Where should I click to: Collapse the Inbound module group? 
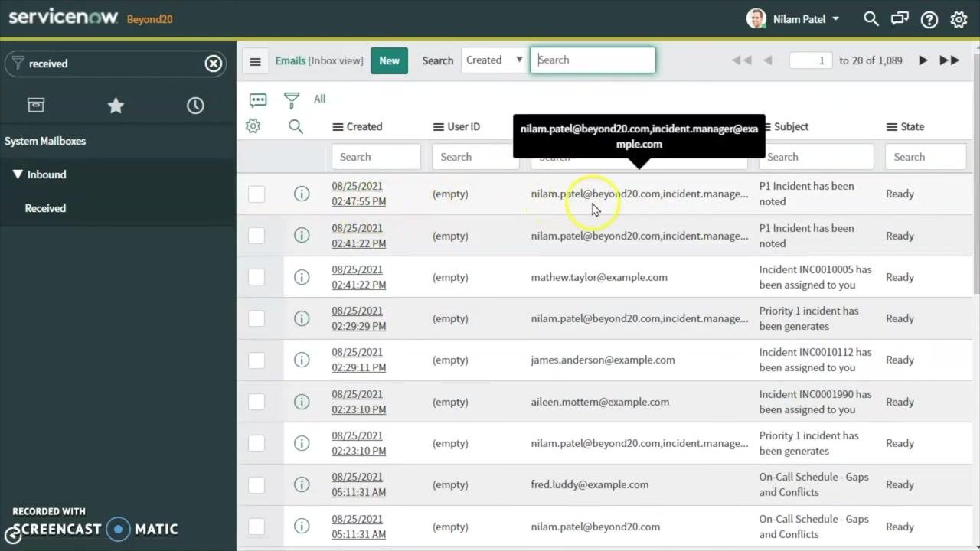tap(40, 174)
